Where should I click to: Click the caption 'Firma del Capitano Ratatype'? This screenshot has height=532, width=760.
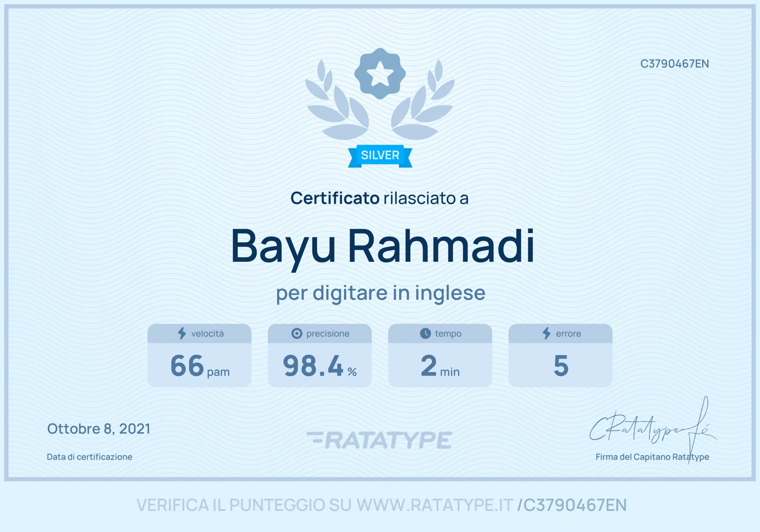coord(652,457)
